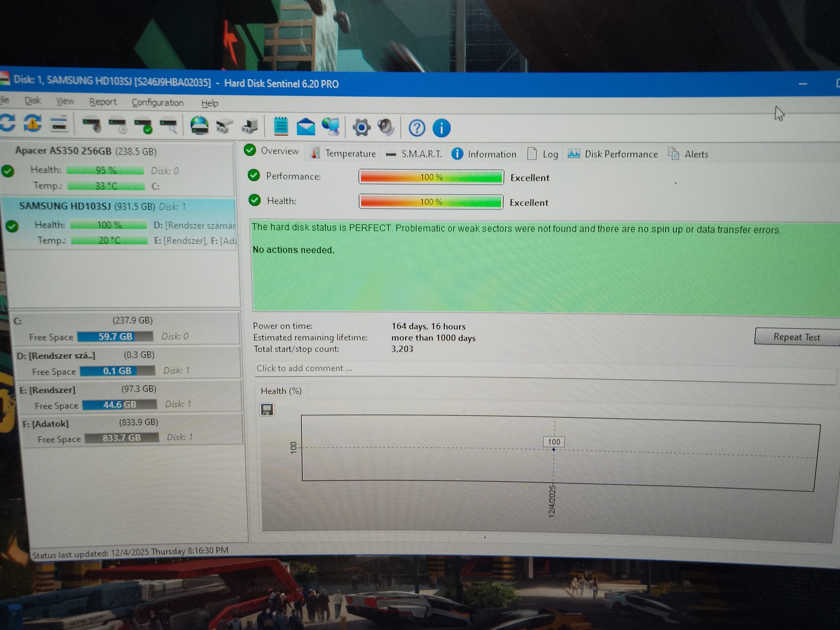Image resolution: width=840 pixels, height=630 pixels.
Task: Click green check icon beside Apacer Health
Action: coord(8,171)
